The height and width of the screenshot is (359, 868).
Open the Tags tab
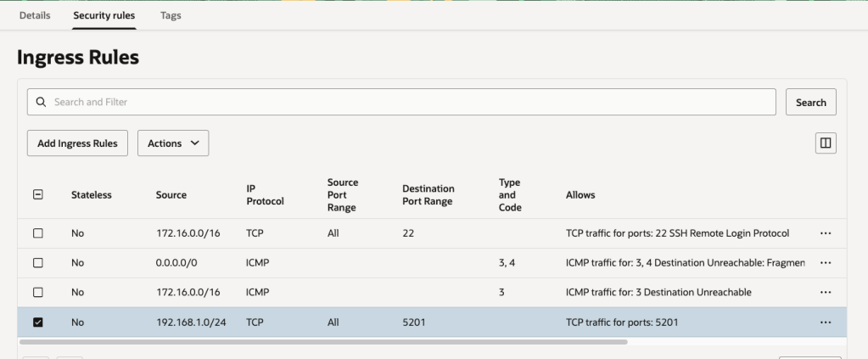[x=171, y=15]
